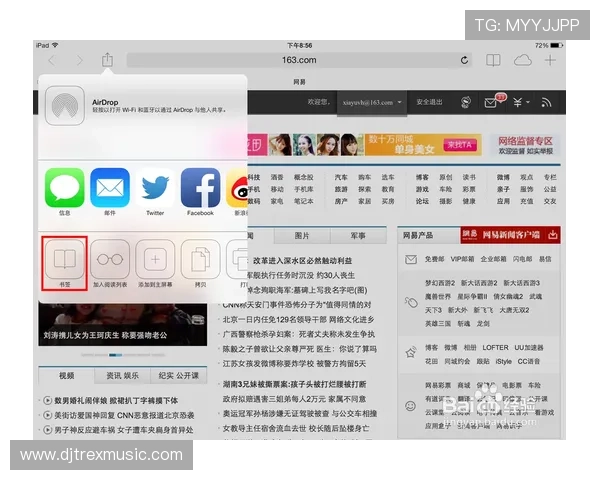Choose the 拷贝 copy action
This screenshot has height=480, width=600.
[x=201, y=263]
